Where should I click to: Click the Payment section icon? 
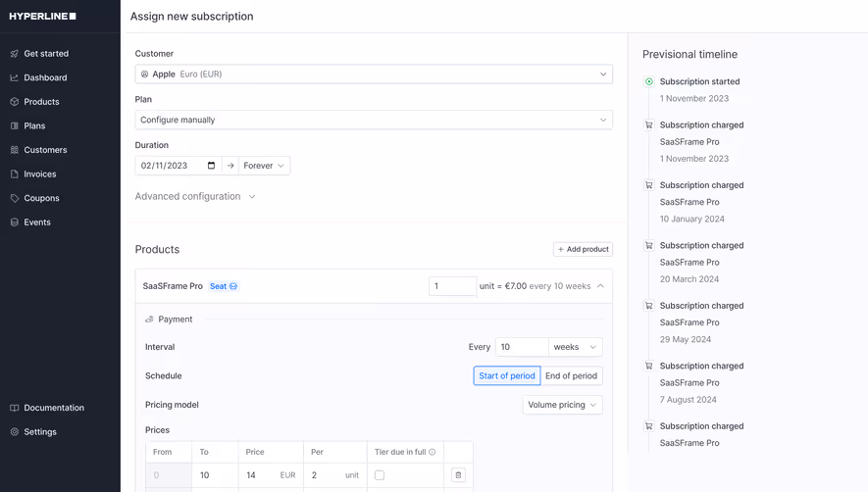click(149, 320)
